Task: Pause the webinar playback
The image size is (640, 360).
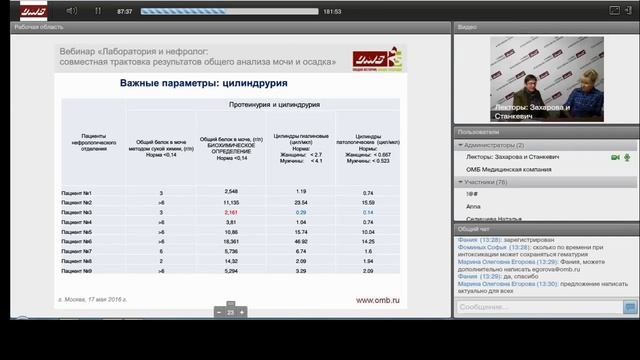Action: (98, 11)
